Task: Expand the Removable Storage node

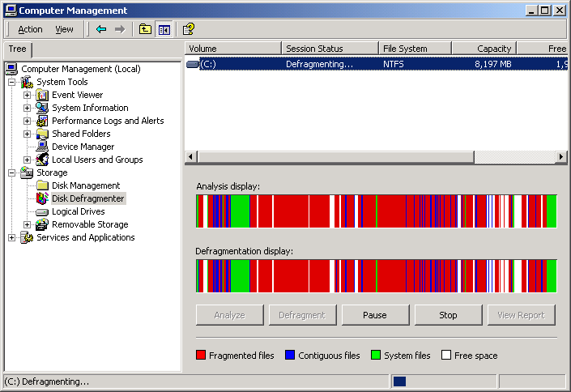Action: pyautogui.click(x=27, y=224)
